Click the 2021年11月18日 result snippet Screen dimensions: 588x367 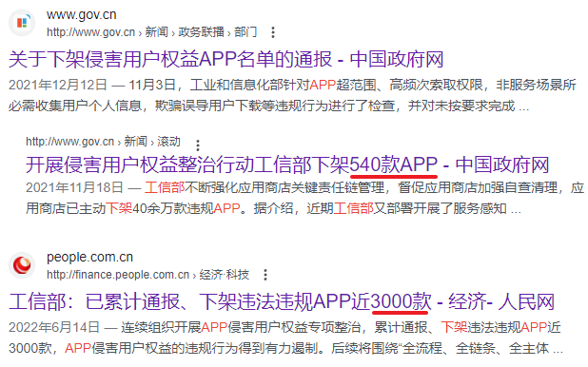[x=304, y=198]
